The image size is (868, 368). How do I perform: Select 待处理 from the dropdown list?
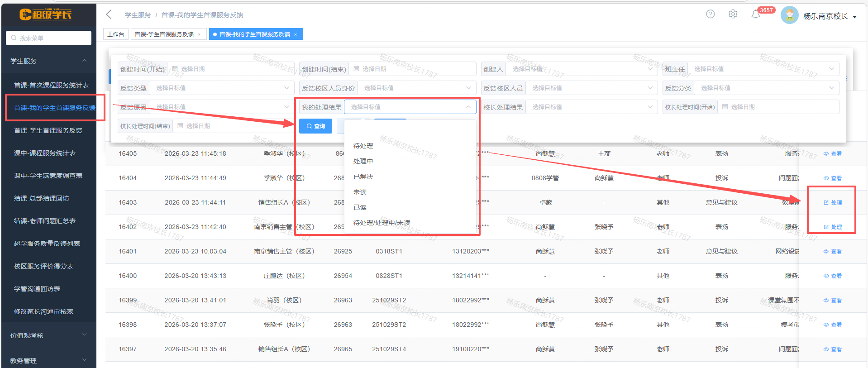tap(363, 146)
